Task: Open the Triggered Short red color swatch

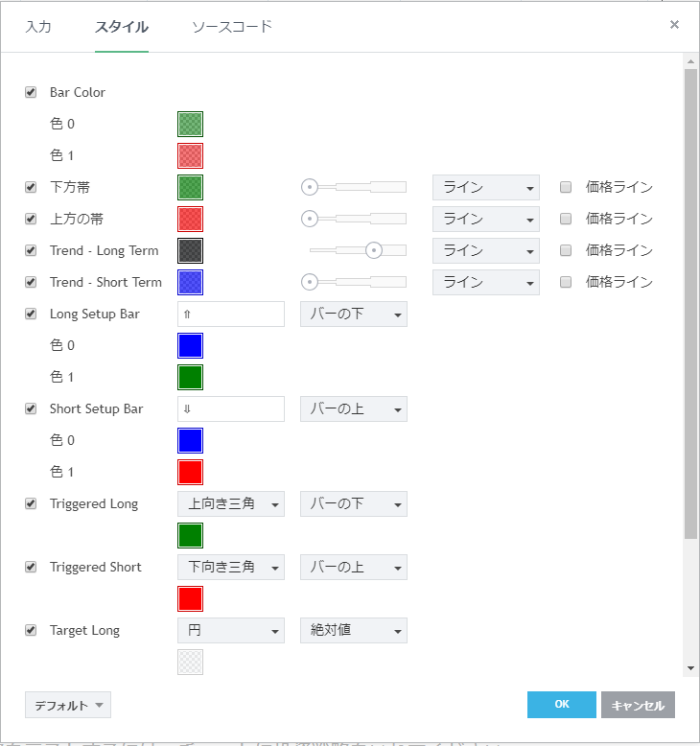Action: 191,598
